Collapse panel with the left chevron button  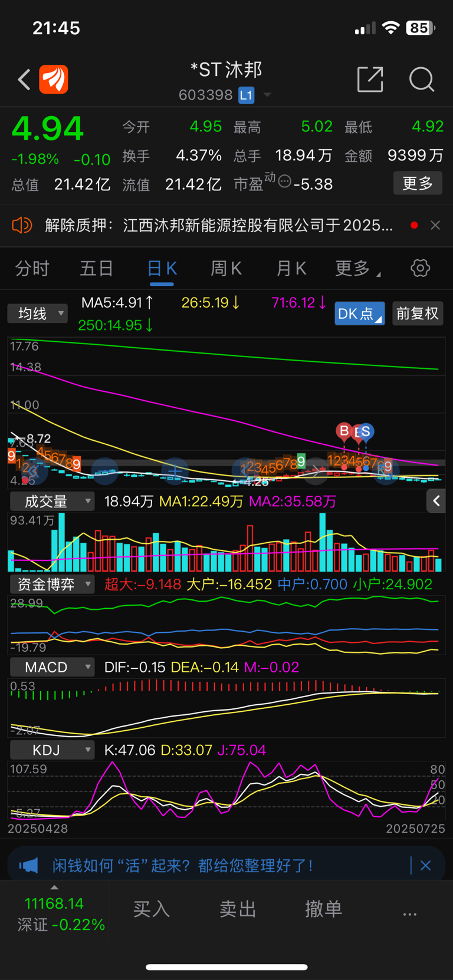436,501
